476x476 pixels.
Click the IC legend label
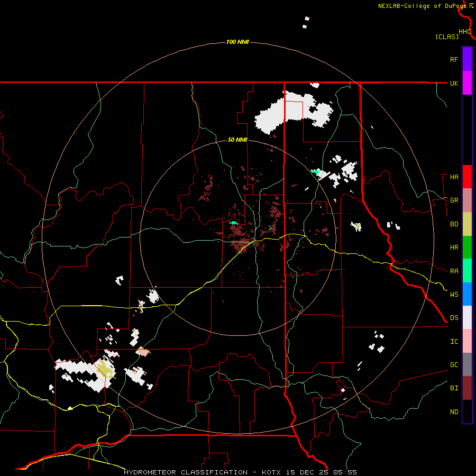pos(454,342)
